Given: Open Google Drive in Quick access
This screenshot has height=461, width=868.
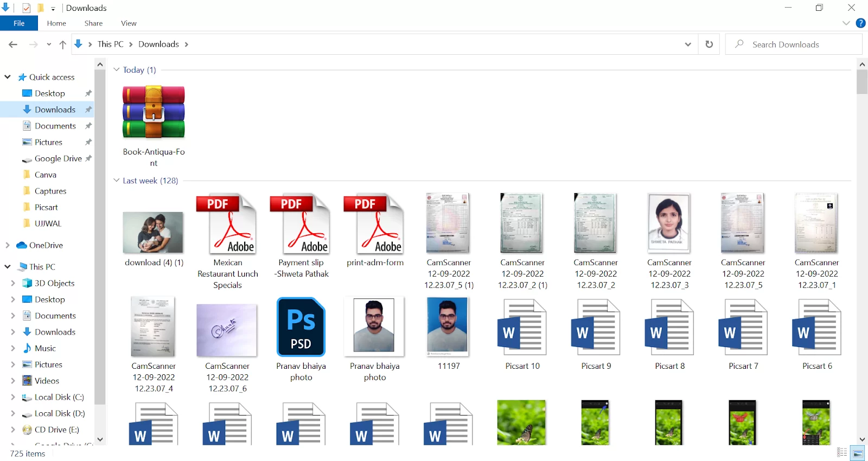Looking at the screenshot, I should pos(58,158).
